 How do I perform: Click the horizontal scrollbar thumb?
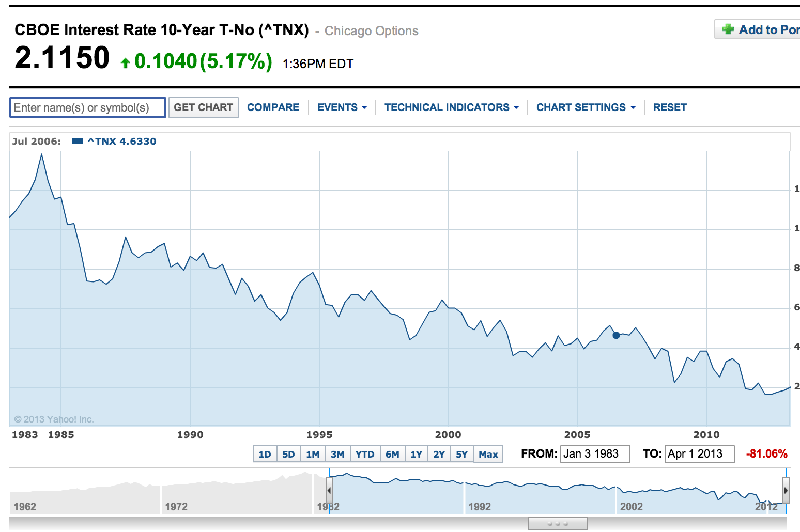click(x=558, y=523)
